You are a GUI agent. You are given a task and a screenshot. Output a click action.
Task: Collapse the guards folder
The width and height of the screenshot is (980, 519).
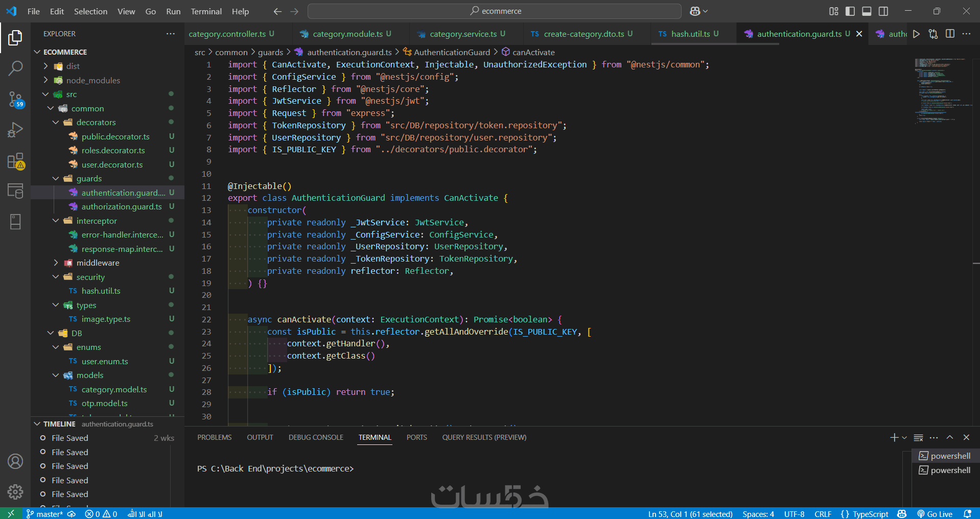click(89, 178)
